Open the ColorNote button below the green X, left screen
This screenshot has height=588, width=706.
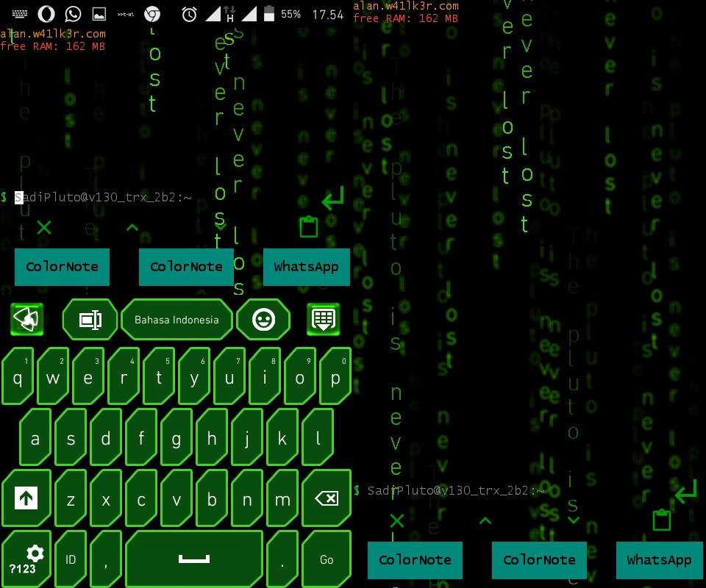pos(62,268)
